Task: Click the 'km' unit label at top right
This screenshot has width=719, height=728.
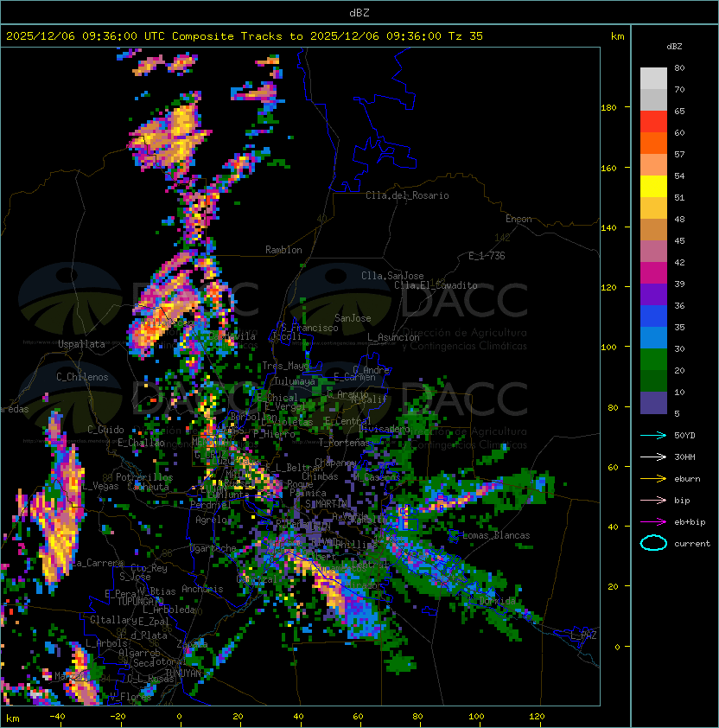Action: pyautogui.click(x=617, y=36)
